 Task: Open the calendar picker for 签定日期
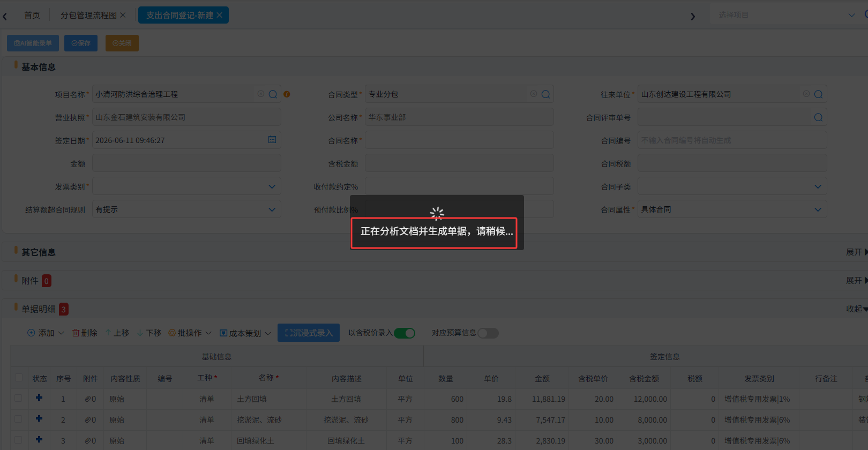(272, 140)
